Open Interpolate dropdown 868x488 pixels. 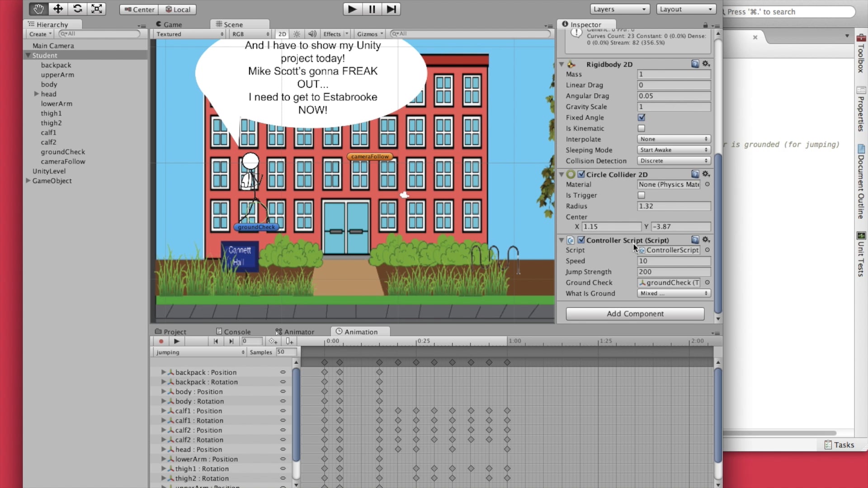pyautogui.click(x=674, y=139)
